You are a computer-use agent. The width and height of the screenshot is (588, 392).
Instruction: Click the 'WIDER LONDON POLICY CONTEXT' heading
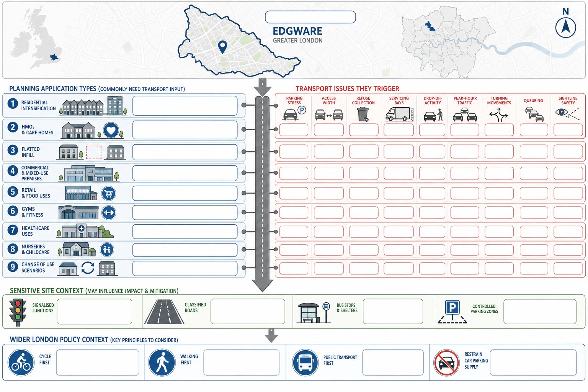click(59, 340)
